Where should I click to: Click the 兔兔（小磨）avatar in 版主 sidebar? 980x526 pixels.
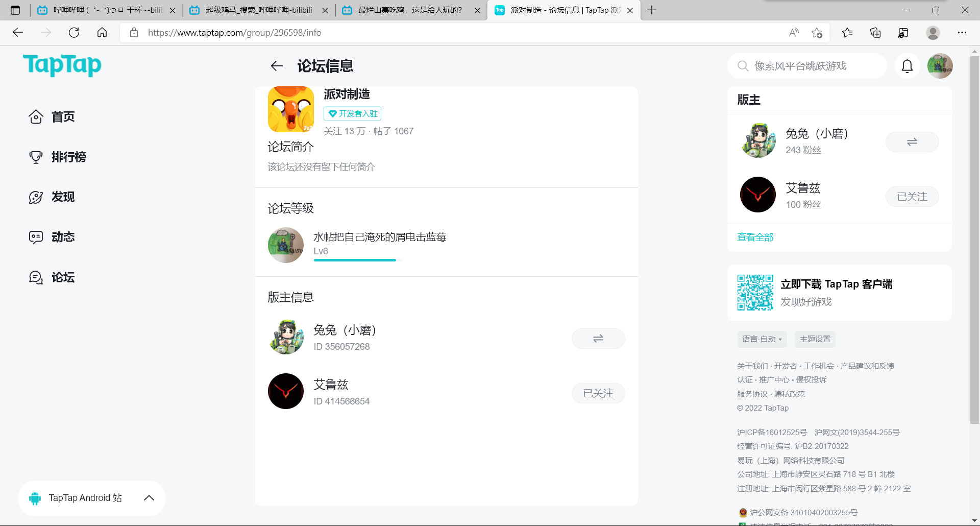758,140
